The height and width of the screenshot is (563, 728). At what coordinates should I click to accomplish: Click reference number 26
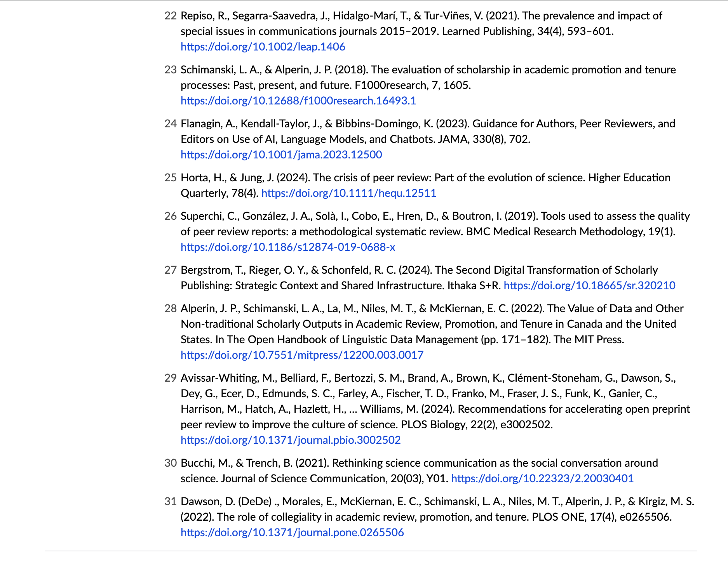(x=171, y=216)
